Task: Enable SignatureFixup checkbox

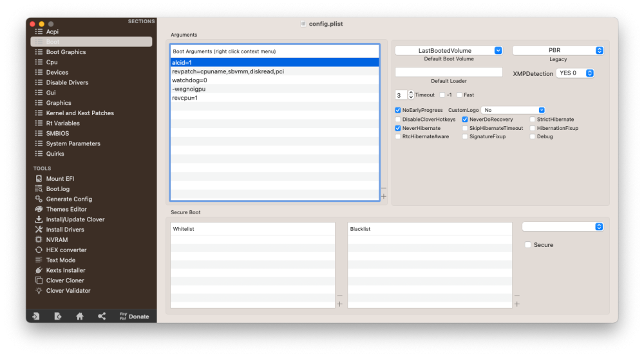Action: [x=465, y=136]
